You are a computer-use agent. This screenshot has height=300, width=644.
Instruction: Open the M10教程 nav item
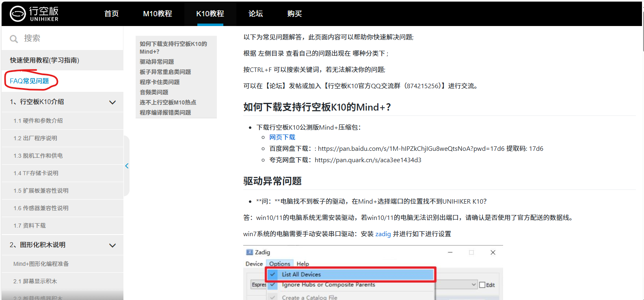158,14
